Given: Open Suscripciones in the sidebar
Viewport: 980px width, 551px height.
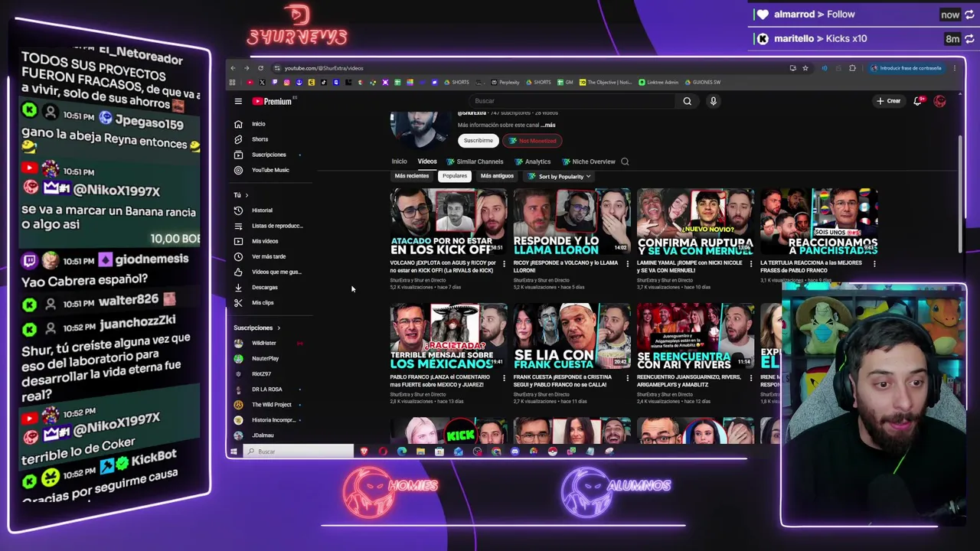Looking at the screenshot, I should 268,155.
